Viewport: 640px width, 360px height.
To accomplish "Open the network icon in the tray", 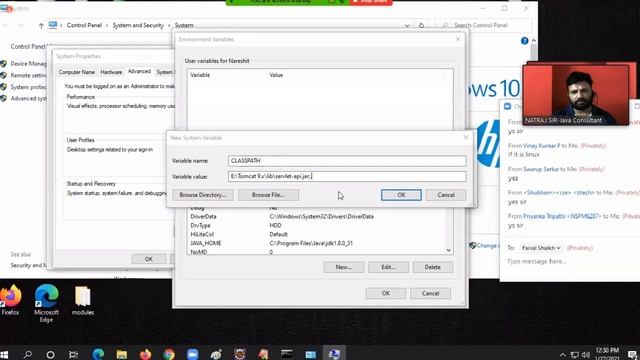I will tap(574, 355).
